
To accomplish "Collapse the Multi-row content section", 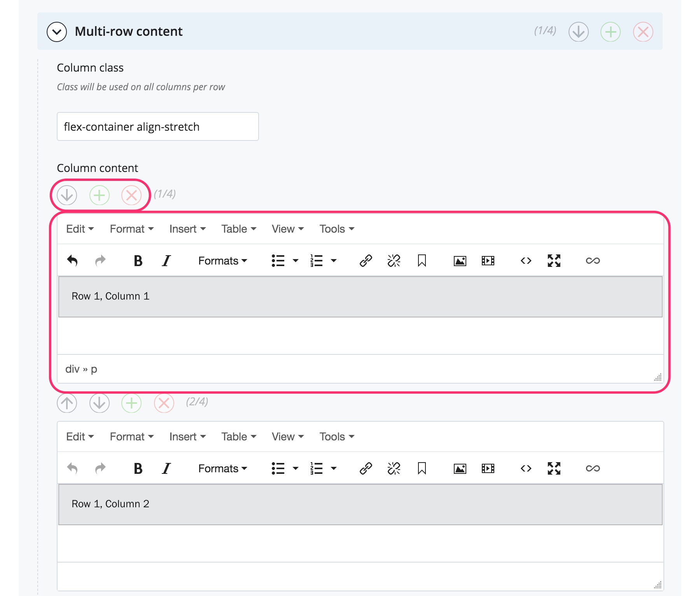I will [x=57, y=32].
